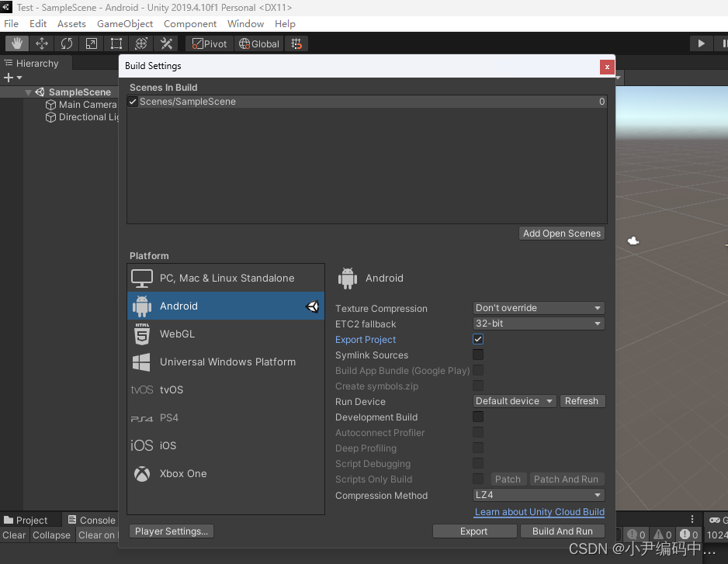Clear the Console output
Viewport: 728px width, 564px height.
(x=14, y=535)
